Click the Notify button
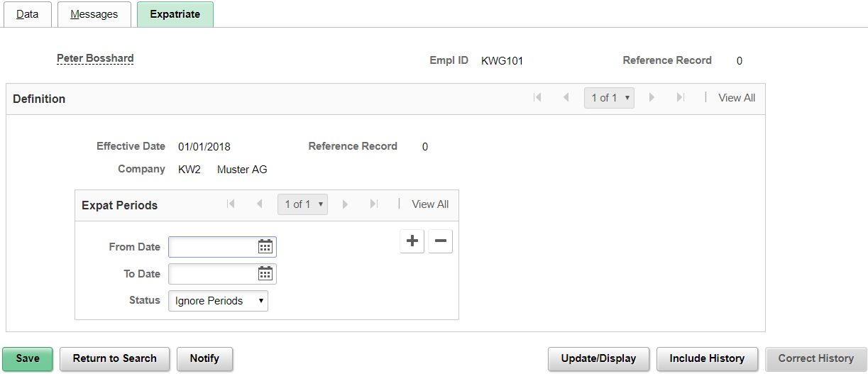This screenshot has height=374, width=868. click(204, 358)
